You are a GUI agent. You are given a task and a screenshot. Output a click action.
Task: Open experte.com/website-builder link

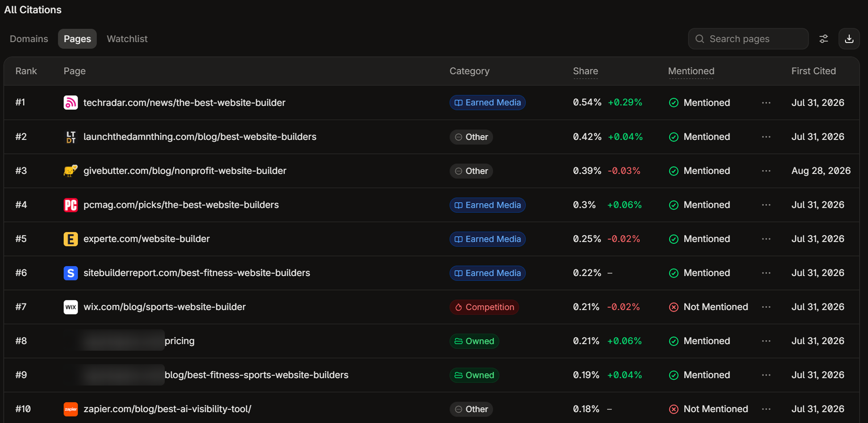pyautogui.click(x=146, y=239)
